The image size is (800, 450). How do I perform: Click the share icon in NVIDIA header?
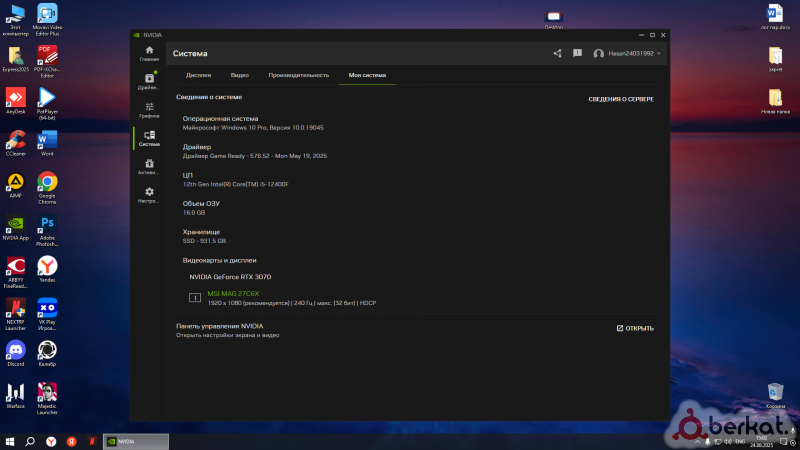coord(557,53)
